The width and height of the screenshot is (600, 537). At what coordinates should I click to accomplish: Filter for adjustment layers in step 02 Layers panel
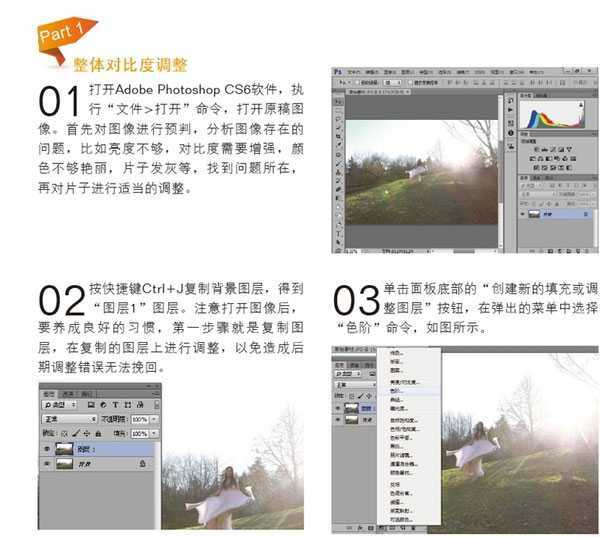tap(103, 405)
